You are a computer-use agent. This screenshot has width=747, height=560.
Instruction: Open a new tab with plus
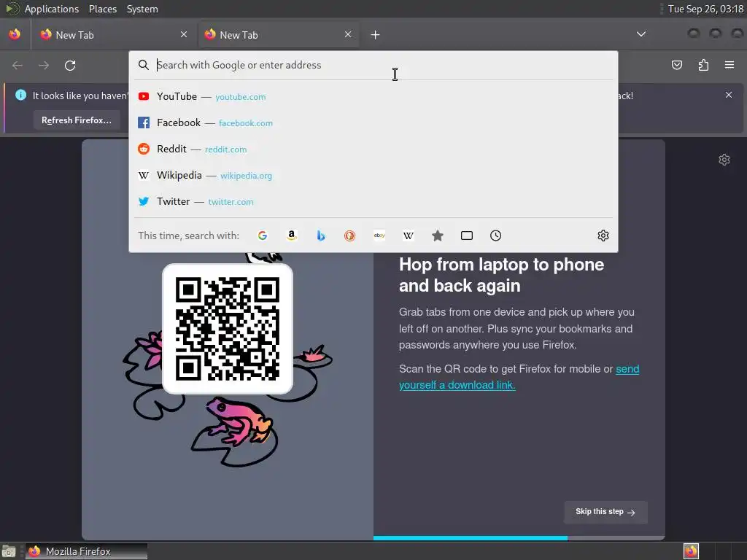pyautogui.click(x=376, y=35)
